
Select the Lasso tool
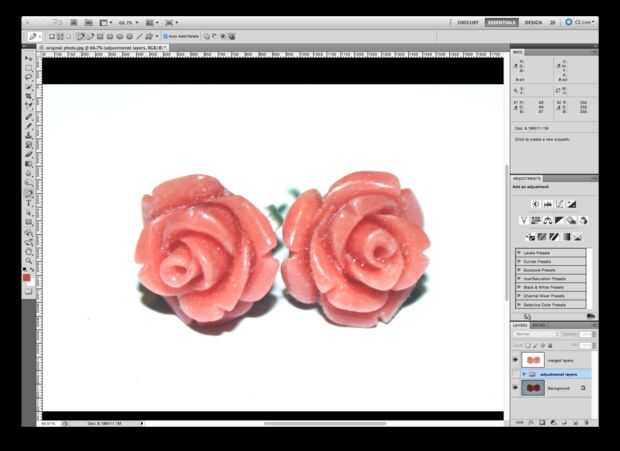[29, 78]
